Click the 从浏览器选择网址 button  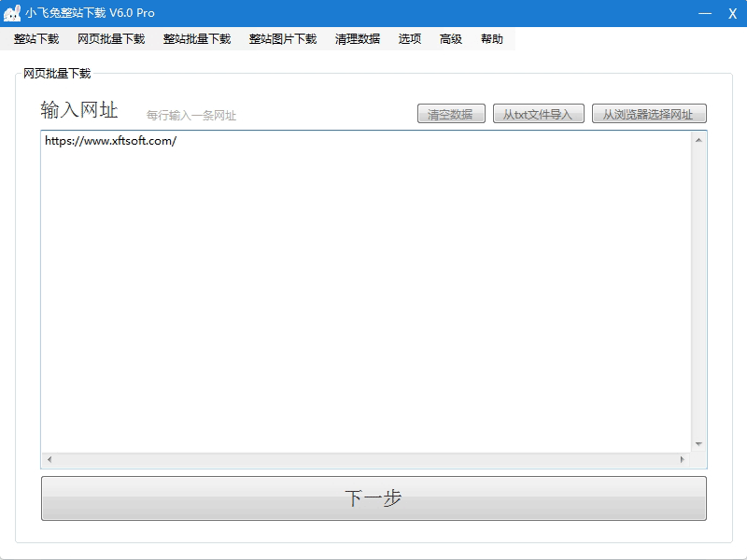tap(649, 114)
